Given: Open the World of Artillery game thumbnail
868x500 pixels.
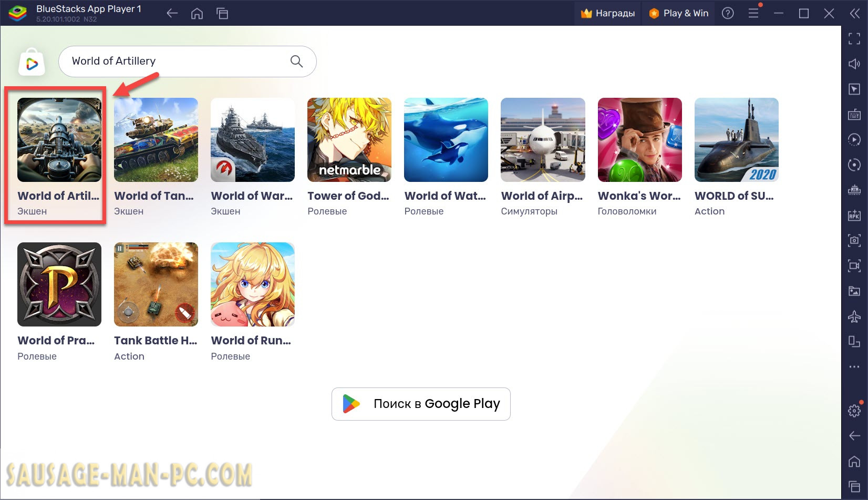Looking at the screenshot, I should pos(59,140).
